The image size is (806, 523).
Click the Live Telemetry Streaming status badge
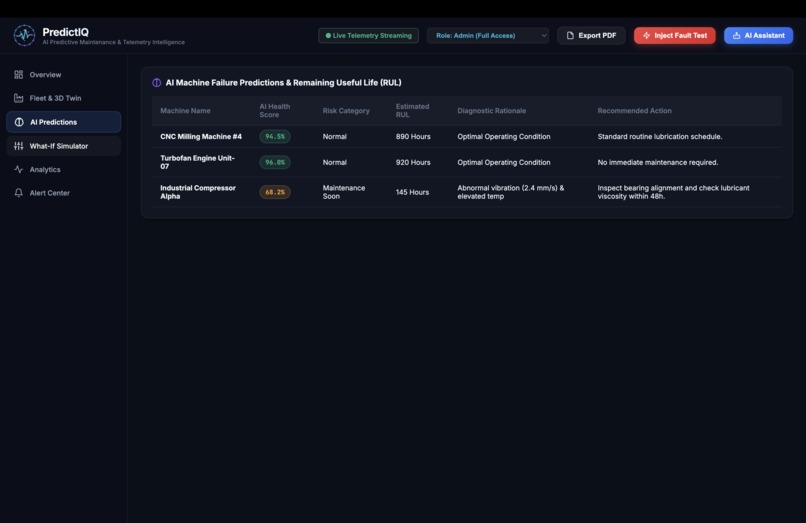coord(369,35)
